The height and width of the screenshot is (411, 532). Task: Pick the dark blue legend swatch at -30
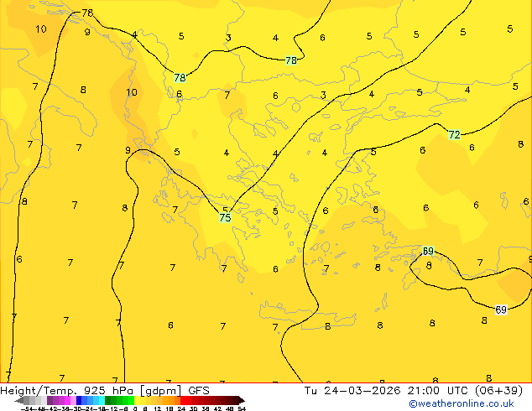click(x=79, y=400)
